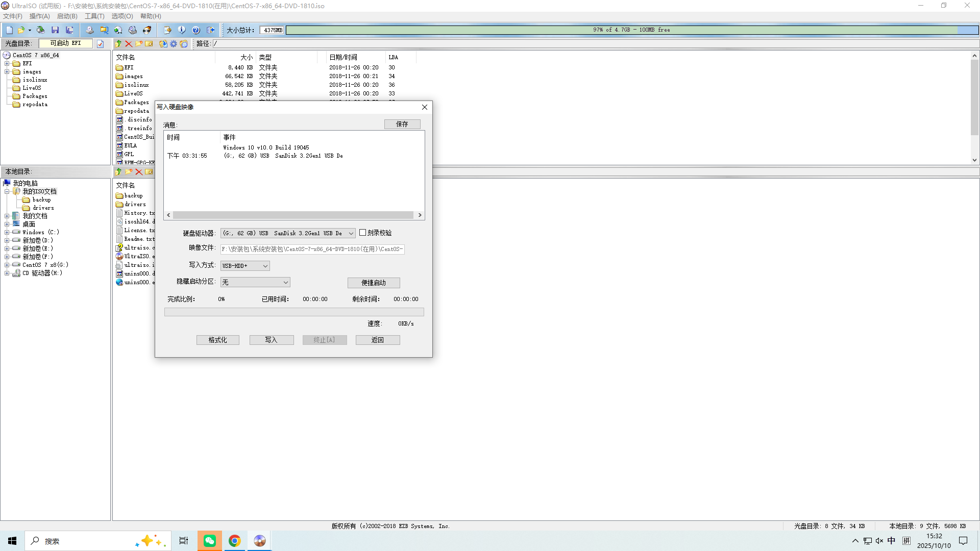The width and height of the screenshot is (980, 551).
Task: Expand the Windows (C:) tree node
Action: (x=7, y=232)
